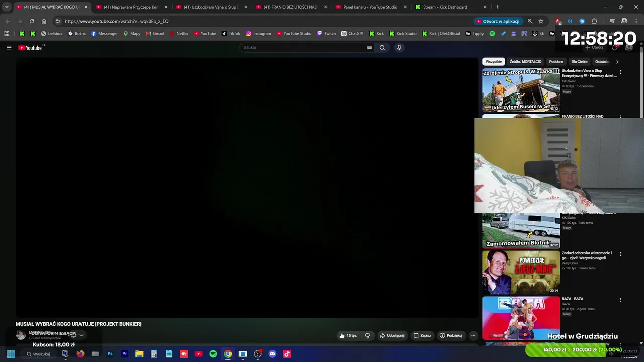The image size is (644, 362).
Task: Open the site information icon in address bar
Action: point(58,21)
